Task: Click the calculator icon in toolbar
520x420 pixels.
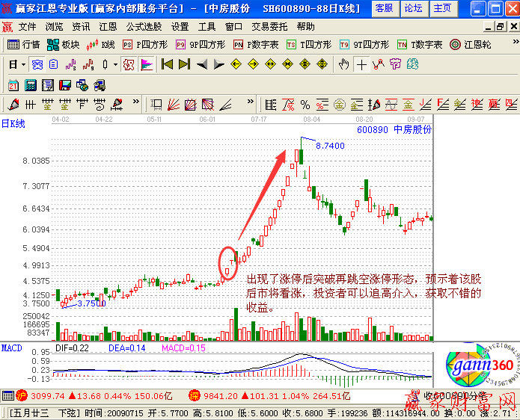Action: (x=31, y=84)
